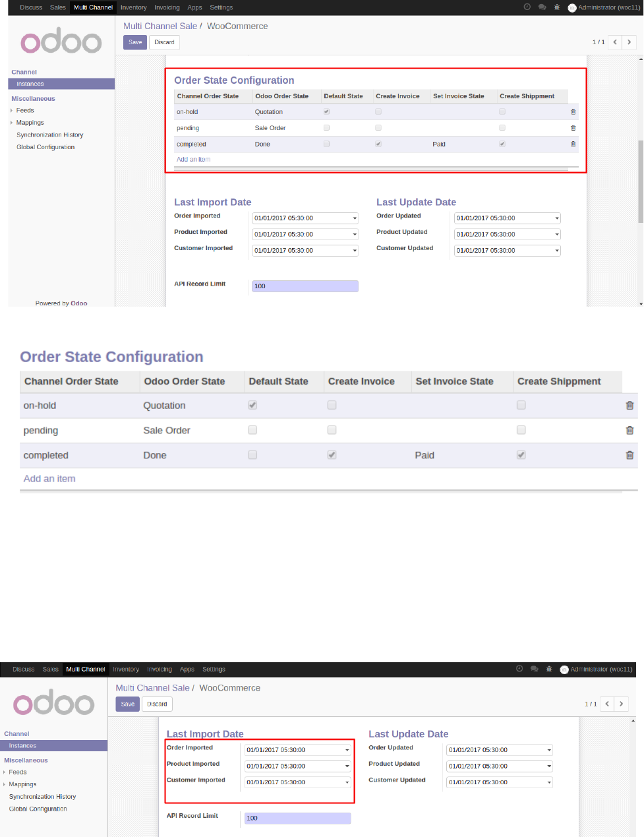This screenshot has height=837, width=644.
Task: Click Administrator avatar icon in top screenshot
Action: click(572, 8)
